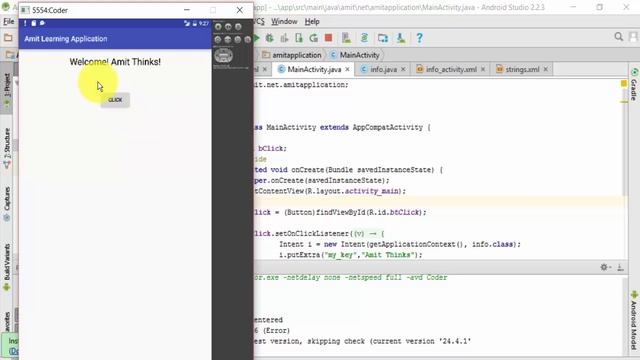
Task: Click the bClick; field declaration line
Action: click(x=271, y=149)
